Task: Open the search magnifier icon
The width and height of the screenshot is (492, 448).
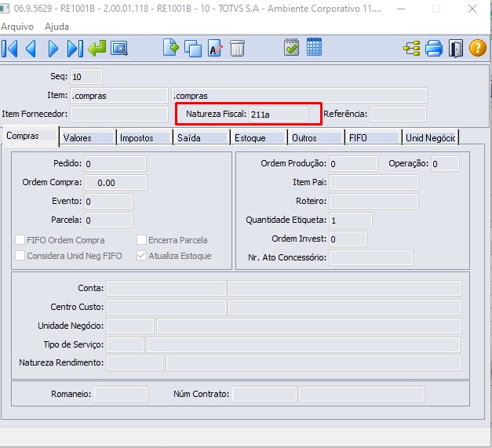Action: (x=119, y=49)
